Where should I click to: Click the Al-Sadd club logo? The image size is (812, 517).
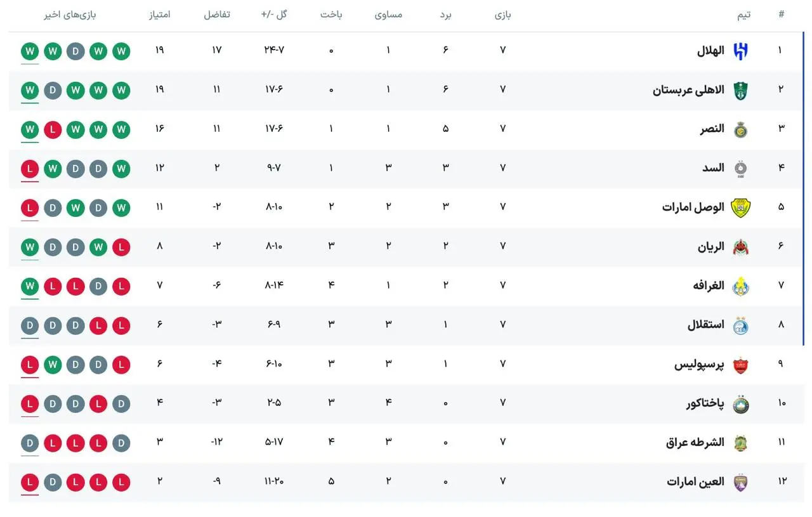[740, 169]
